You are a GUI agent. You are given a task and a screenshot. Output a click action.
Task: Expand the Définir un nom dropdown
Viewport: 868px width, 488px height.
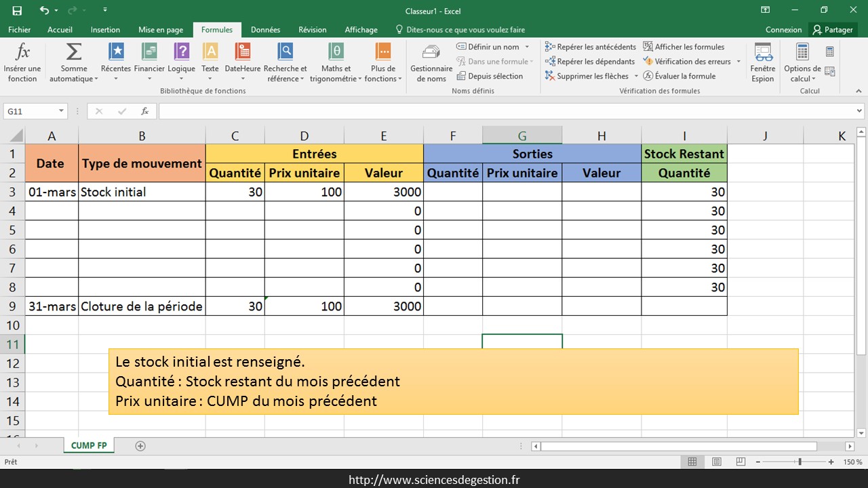[x=526, y=47]
